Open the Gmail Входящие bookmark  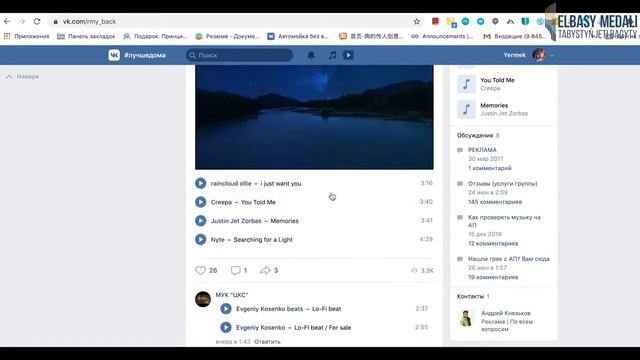point(515,36)
